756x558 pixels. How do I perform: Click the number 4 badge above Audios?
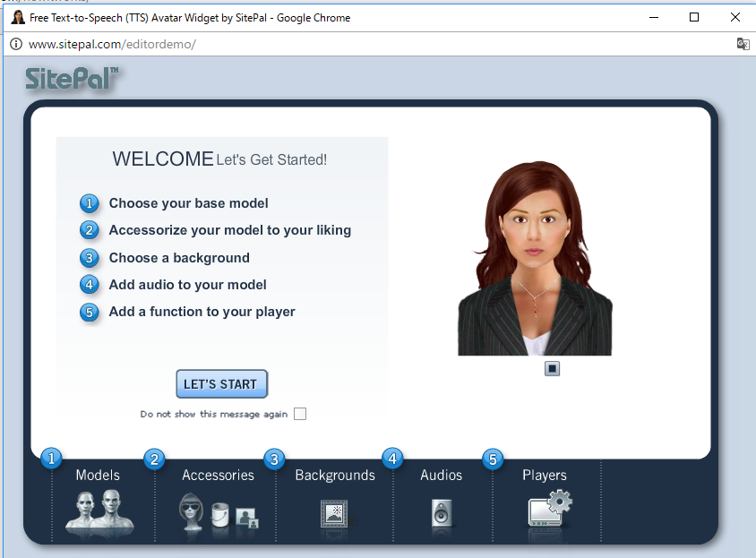[x=392, y=459]
